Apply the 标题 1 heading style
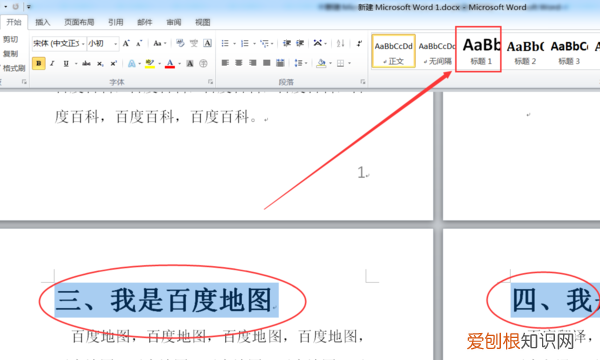The height and width of the screenshot is (360, 600). pyautogui.click(x=478, y=50)
